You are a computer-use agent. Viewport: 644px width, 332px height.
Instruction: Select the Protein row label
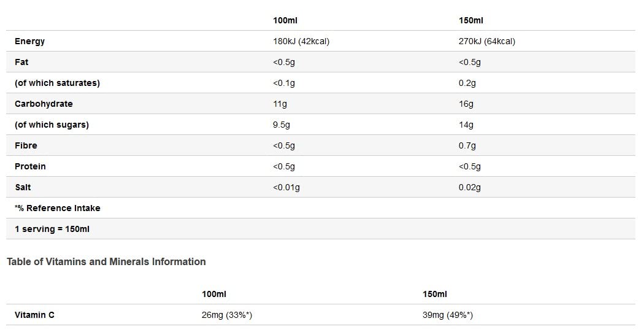click(x=30, y=166)
